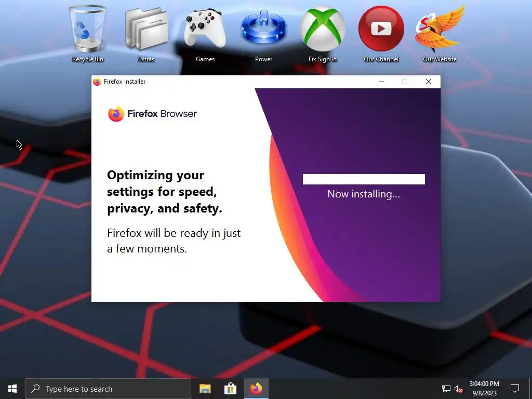Open the clock showing 3:04:00 PM
This screenshot has height=399, width=532.
coord(484,389)
